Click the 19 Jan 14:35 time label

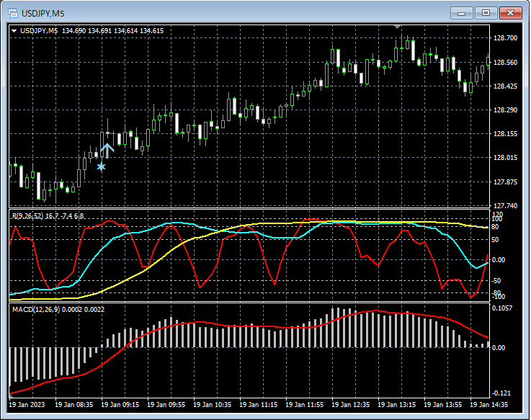(x=490, y=406)
